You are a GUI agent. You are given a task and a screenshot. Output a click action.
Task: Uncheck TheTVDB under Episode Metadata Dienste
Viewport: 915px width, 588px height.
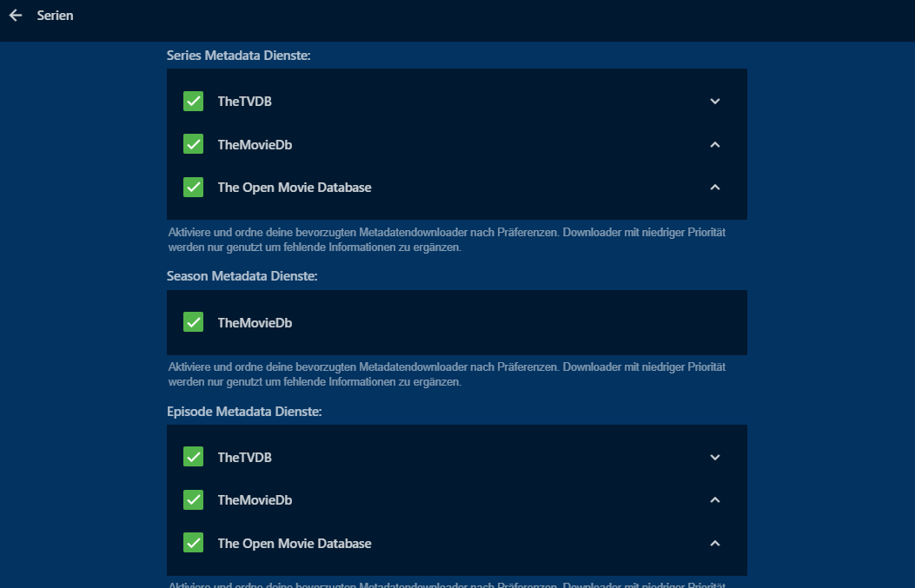pyautogui.click(x=193, y=457)
